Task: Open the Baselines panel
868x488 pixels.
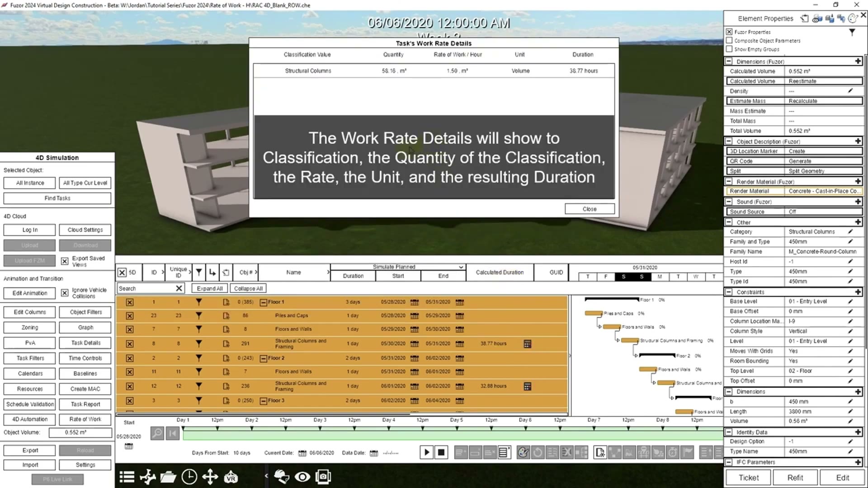Action: tap(85, 374)
